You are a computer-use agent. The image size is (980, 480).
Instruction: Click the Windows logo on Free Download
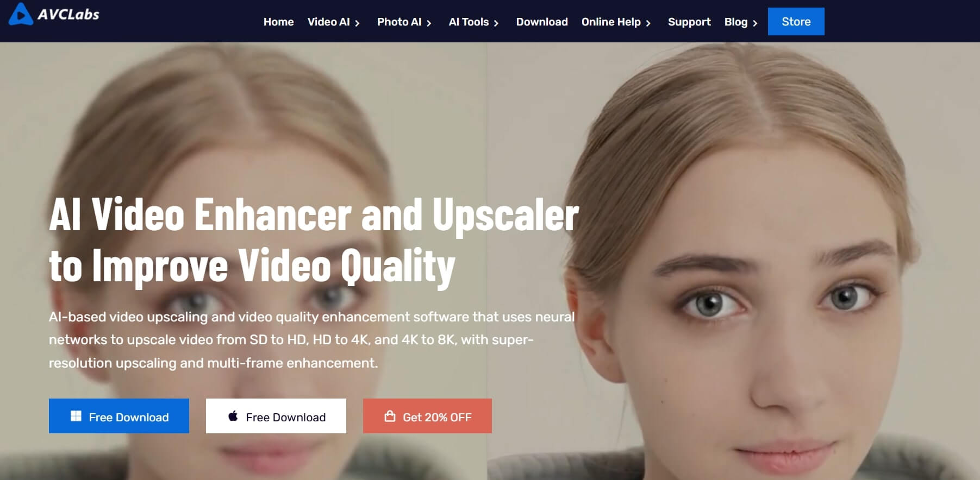(x=76, y=416)
